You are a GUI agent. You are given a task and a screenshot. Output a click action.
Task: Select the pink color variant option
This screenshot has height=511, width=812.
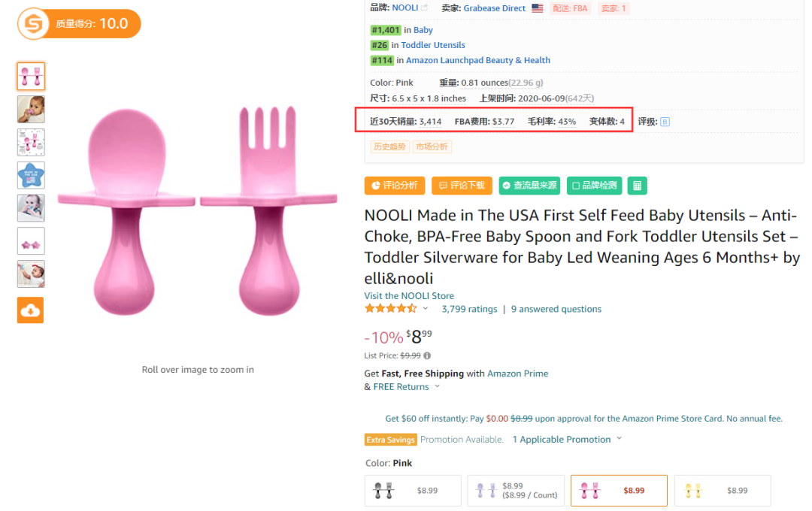click(619, 490)
